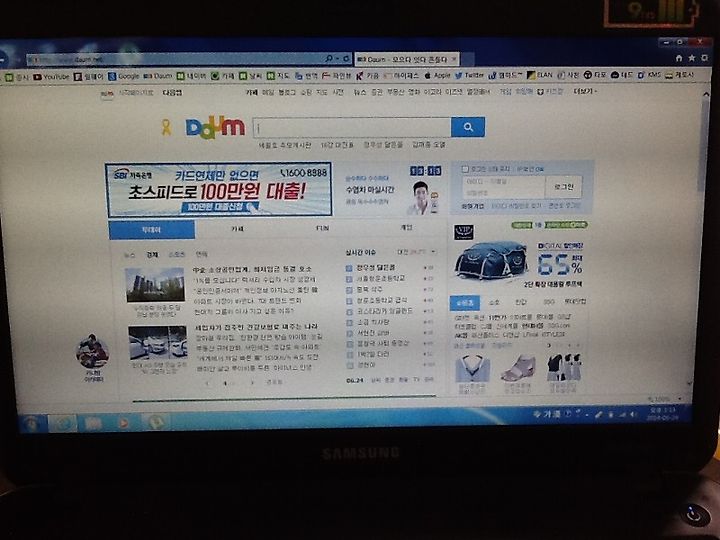Viewport: 720px width, 540px height.
Task: Click the browser home icon
Action: pos(679,58)
